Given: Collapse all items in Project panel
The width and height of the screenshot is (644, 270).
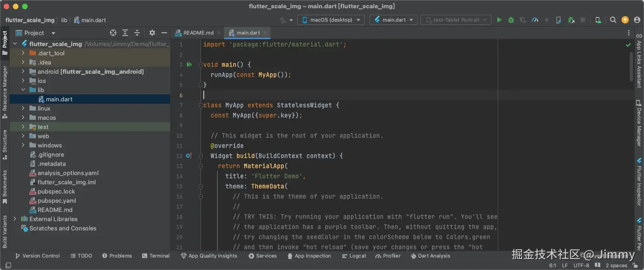Looking at the screenshot, I should point(137,33).
